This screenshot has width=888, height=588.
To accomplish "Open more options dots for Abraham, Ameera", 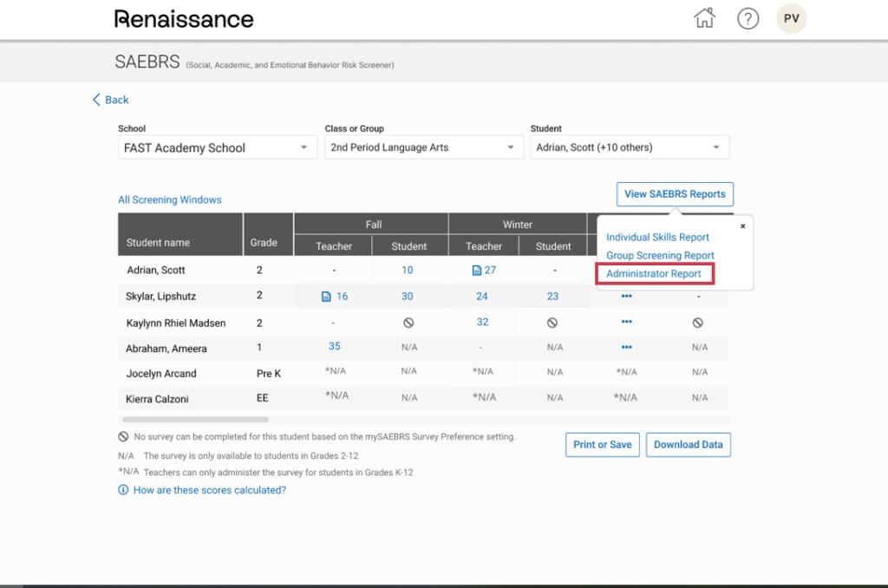I will coord(626,347).
